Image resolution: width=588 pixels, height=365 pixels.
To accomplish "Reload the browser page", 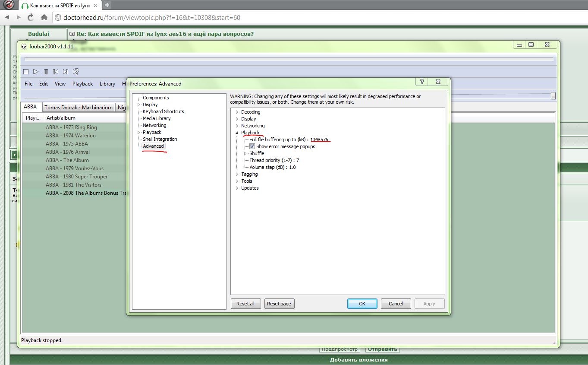I will (x=31, y=18).
